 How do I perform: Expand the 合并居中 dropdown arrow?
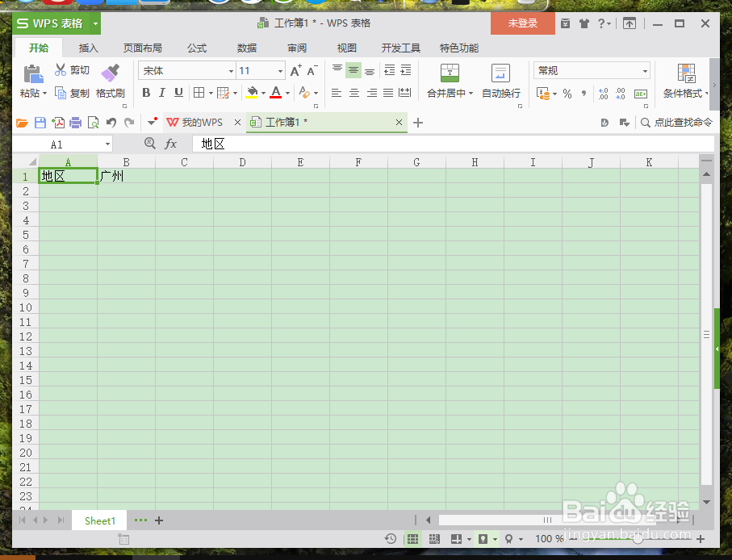pyautogui.click(x=471, y=94)
